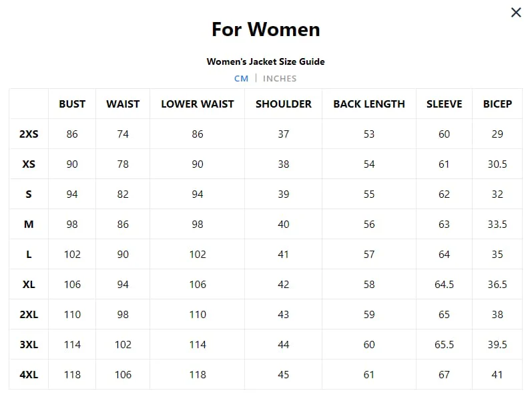Click the SLEEVE column header

tap(444, 104)
